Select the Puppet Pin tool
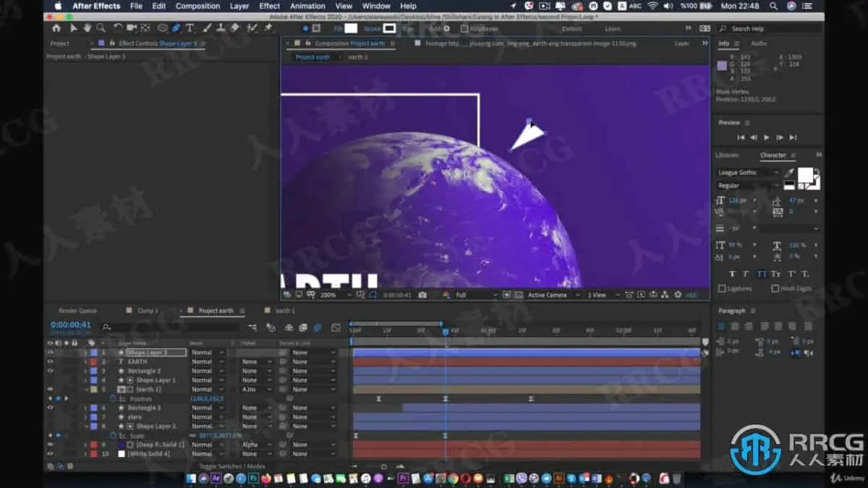Screen dimensions: 868x488 (268, 28)
